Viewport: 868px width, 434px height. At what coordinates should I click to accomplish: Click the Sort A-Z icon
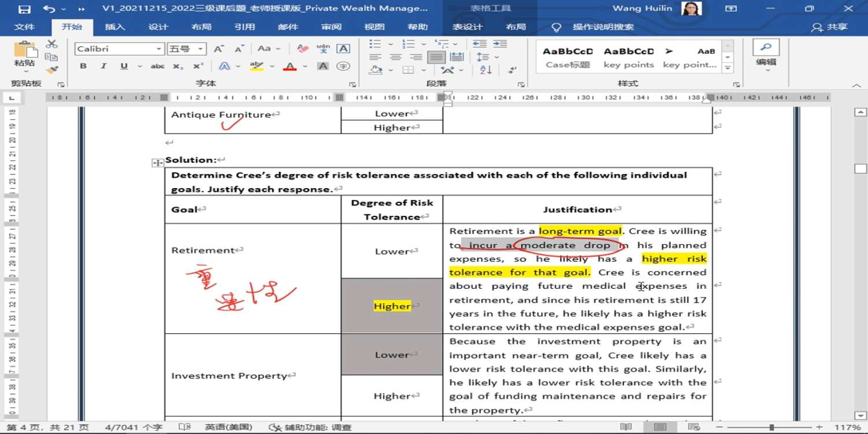click(486, 70)
